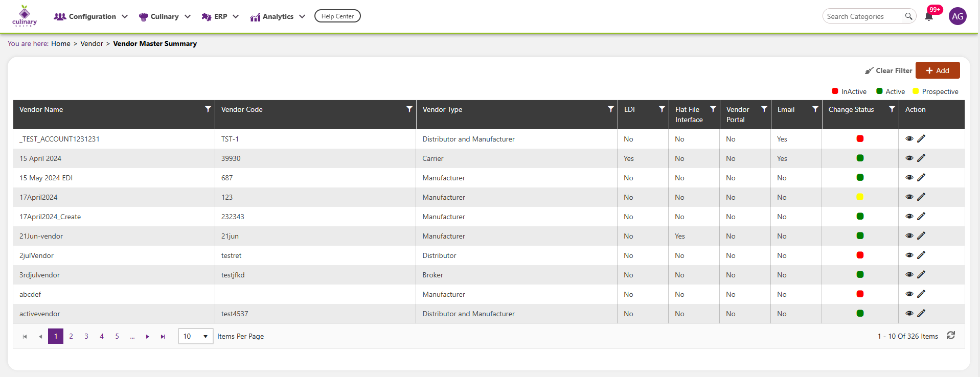Viewport: 980px width, 377px height.
Task: Open the Items Per Page dropdown
Action: [x=195, y=336]
